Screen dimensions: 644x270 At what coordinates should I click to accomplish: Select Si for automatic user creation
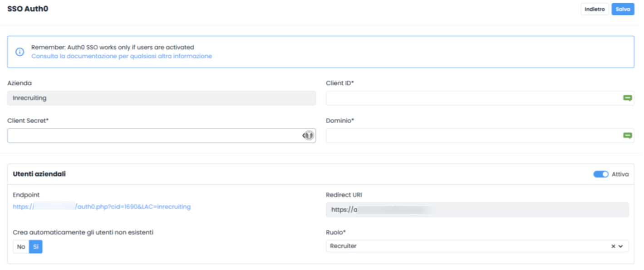click(x=36, y=247)
